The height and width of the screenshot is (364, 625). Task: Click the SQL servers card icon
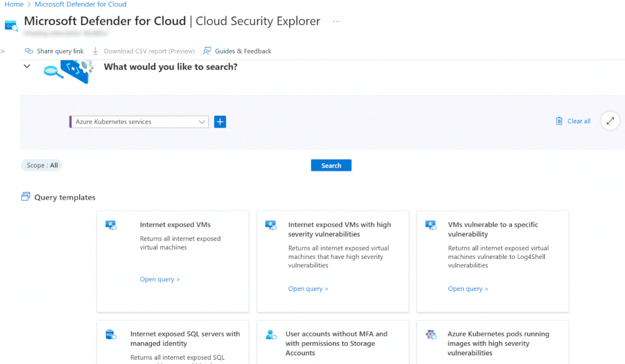click(x=111, y=335)
